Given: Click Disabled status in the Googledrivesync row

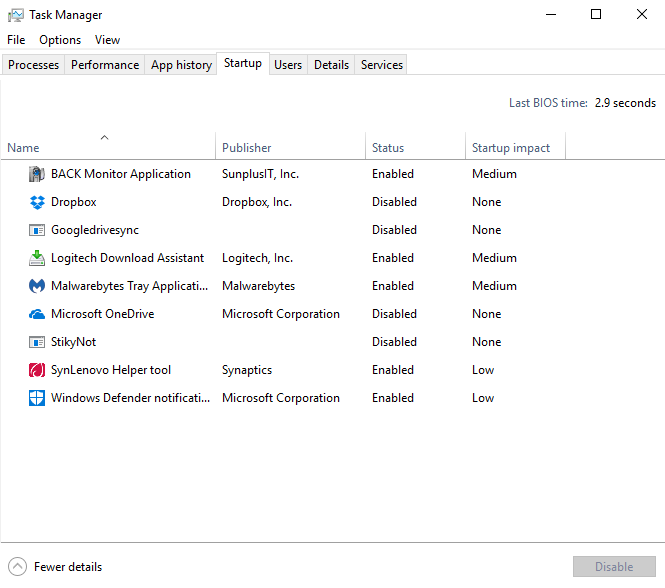Looking at the screenshot, I should (x=394, y=230).
